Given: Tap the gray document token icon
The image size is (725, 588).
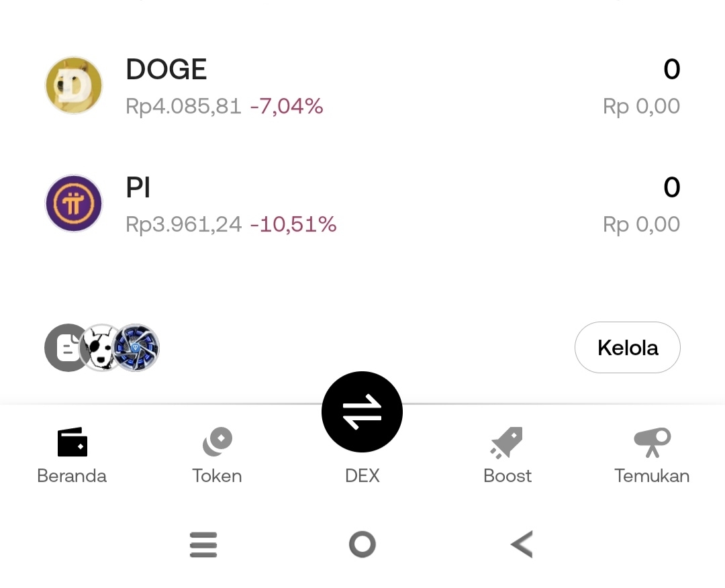Looking at the screenshot, I should (x=64, y=348).
